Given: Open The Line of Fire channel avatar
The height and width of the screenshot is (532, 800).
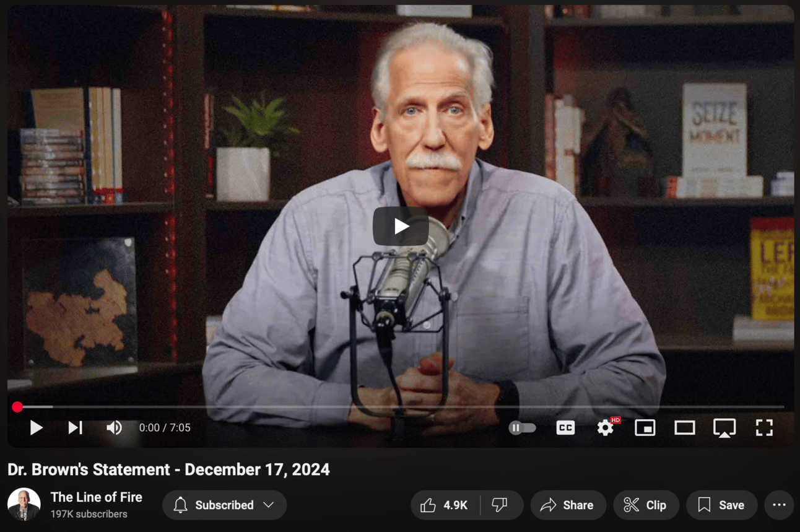Looking at the screenshot, I should tap(24, 504).
